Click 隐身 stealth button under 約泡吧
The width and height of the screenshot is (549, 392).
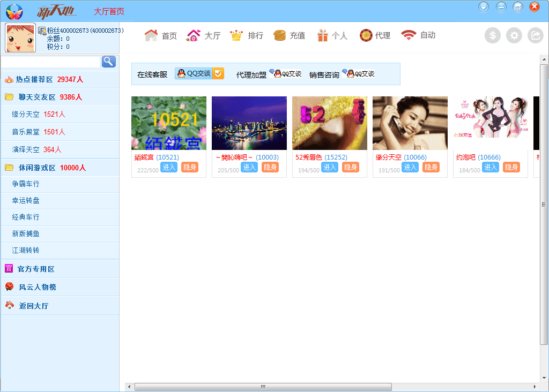511,167
